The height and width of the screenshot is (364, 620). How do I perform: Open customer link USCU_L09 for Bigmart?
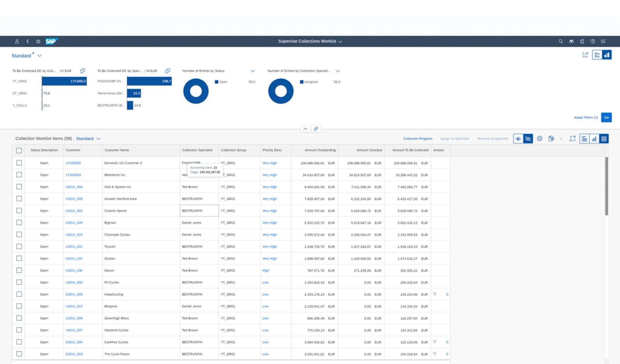pos(74,222)
